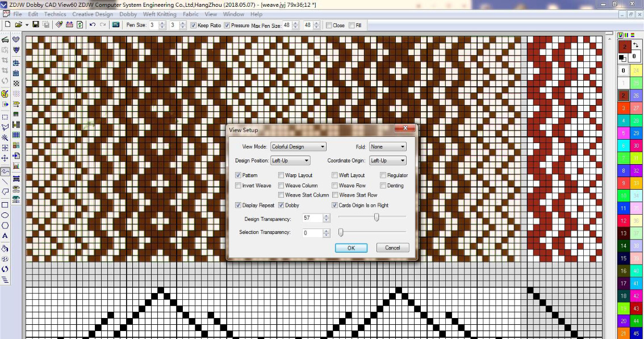Select the paint bucket fill tool
Screen dimensions: 644x339
[5, 248]
